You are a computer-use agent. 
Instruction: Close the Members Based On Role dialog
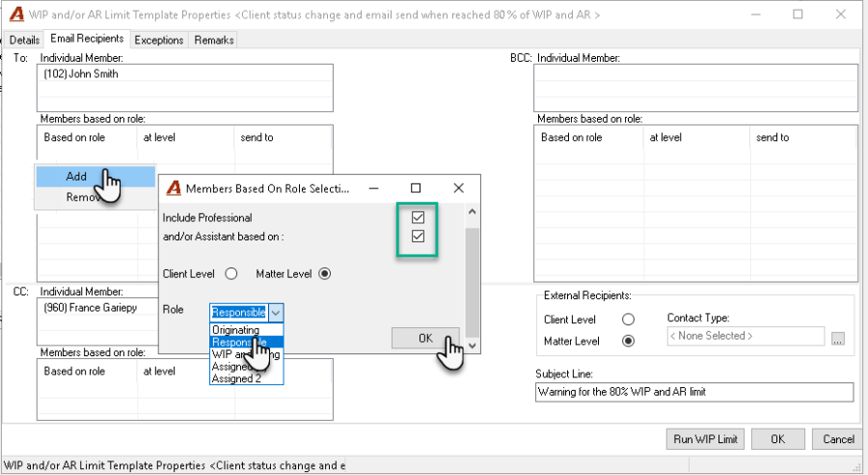pyautogui.click(x=458, y=188)
